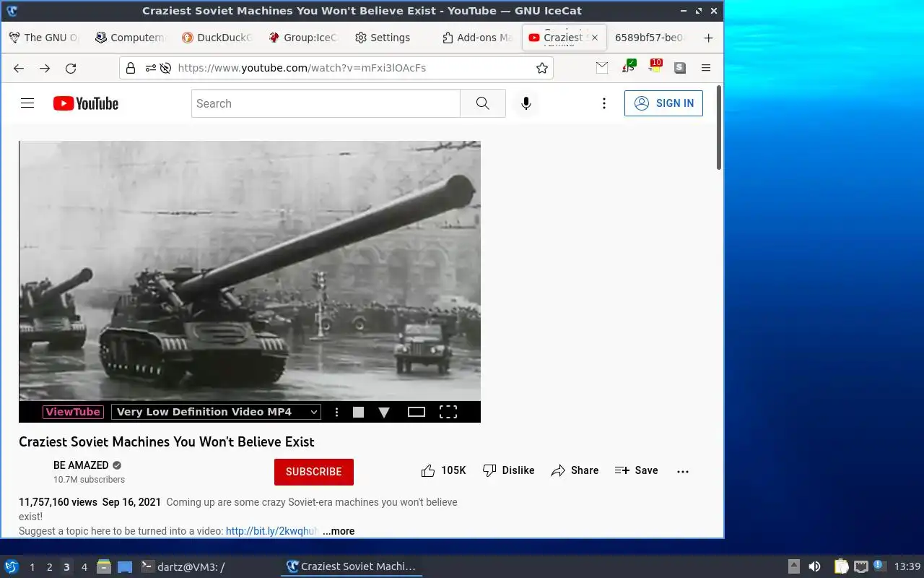Toggle ViewTube widescreen mode
Image resolution: width=924 pixels, height=578 pixels.
pyautogui.click(x=417, y=412)
